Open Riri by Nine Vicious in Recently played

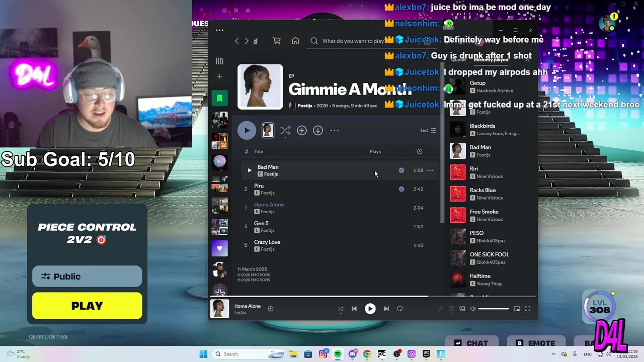(491, 172)
